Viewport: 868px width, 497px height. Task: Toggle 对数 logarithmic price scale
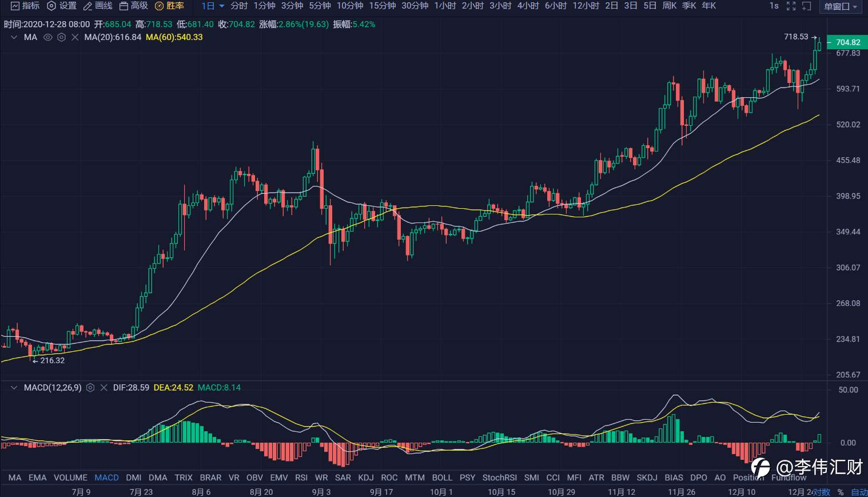[x=822, y=492]
